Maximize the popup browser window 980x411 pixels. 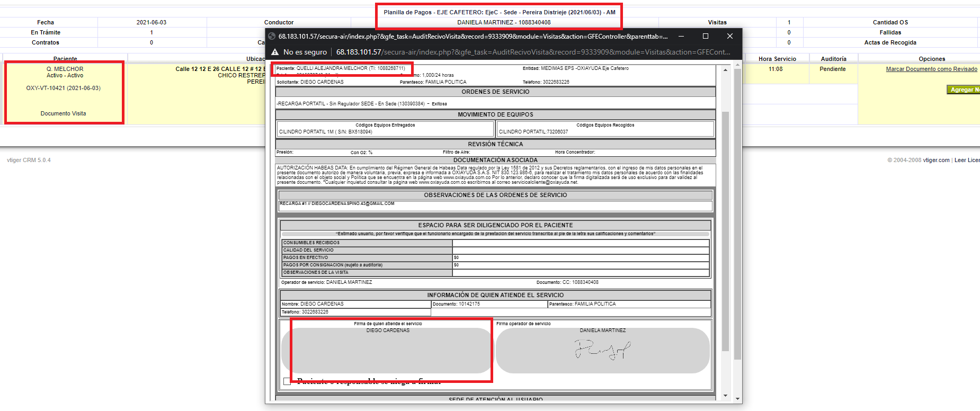click(x=706, y=36)
